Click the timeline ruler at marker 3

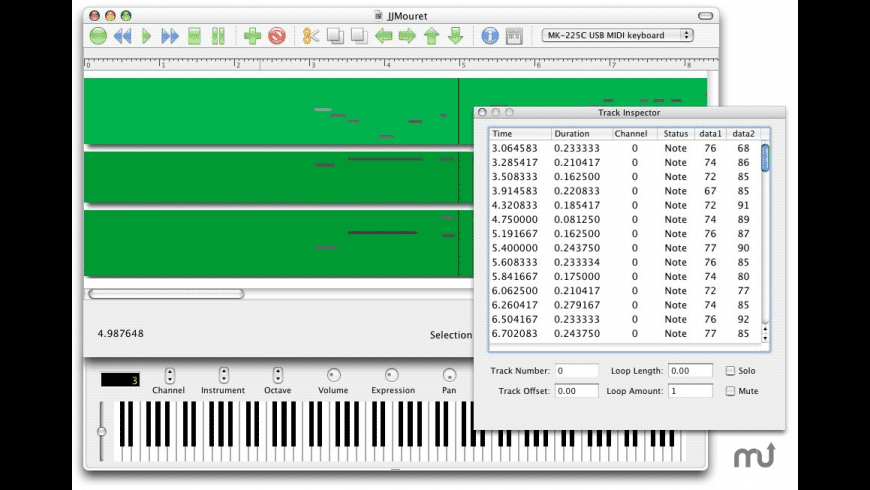[310, 63]
